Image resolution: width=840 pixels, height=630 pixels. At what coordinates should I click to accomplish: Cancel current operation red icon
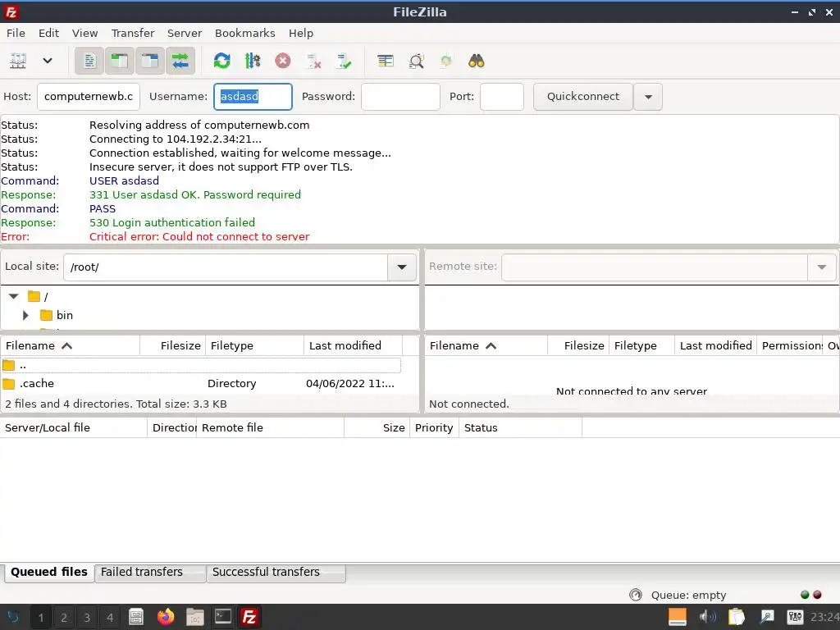click(x=283, y=61)
